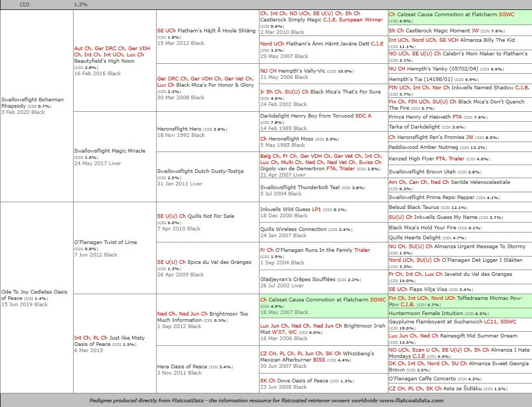Viewport: 532px width, 407px height.
Task: Click on "Dove Oasis of Peace"
Action: (303, 381)
